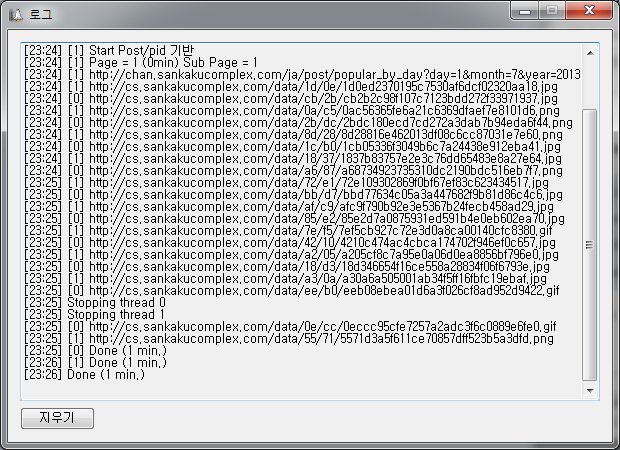
Task: Click the 2bdc180ecd7cd272a3dab7b94eda6f44.png line
Action: click(x=298, y=123)
